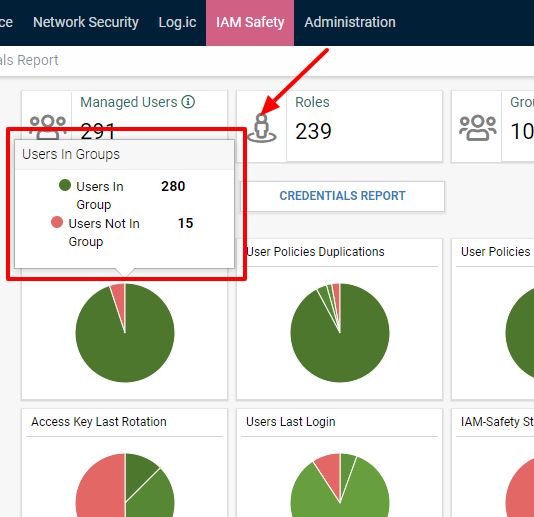Click the value 15 in tooltip

186,223
